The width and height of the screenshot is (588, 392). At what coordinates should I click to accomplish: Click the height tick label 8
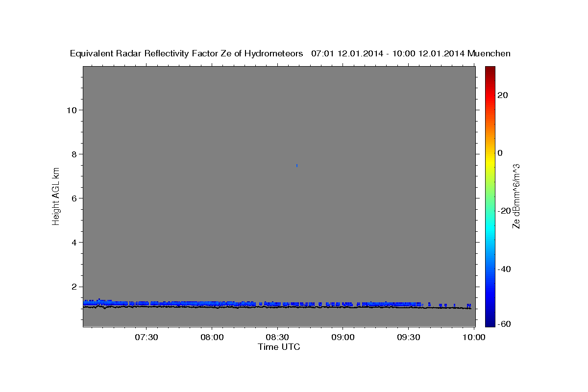tap(73, 154)
